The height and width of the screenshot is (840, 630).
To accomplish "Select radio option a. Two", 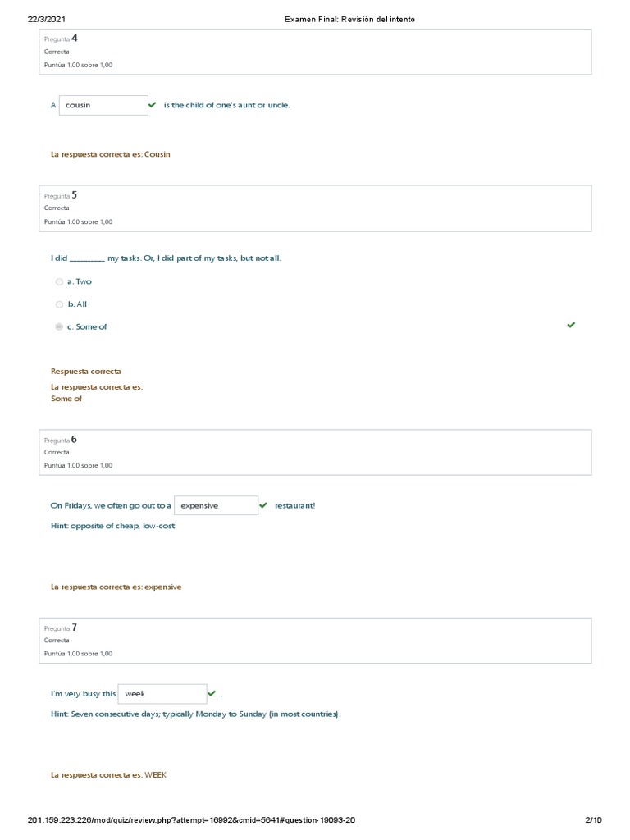I will click(x=59, y=282).
